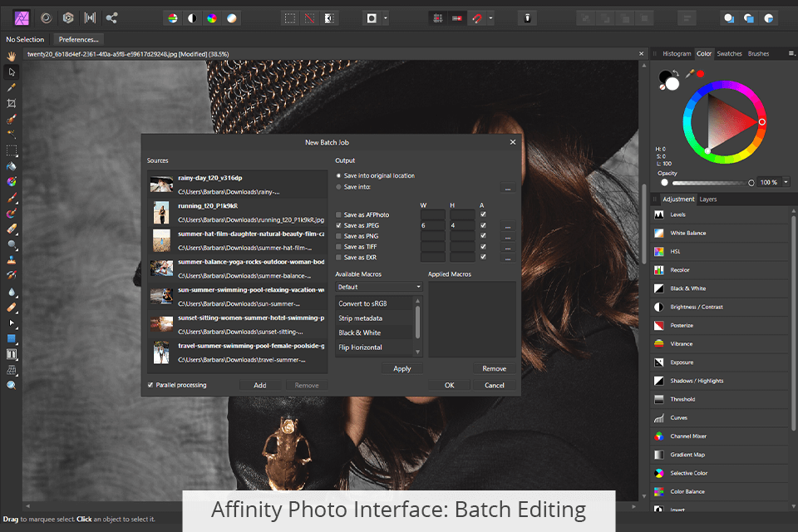798x532 pixels.
Task: Switch to the Swatches tab
Action: pos(729,53)
